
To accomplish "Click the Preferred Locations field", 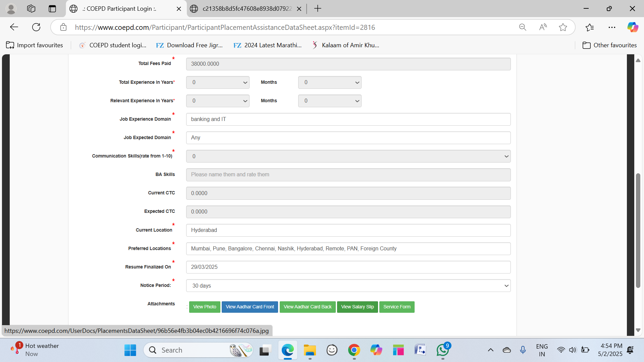I will (348, 249).
